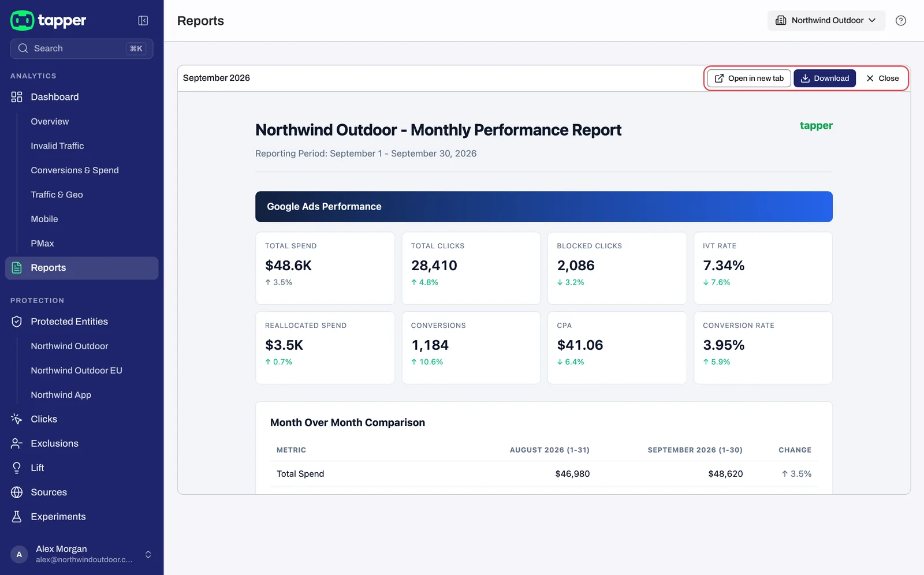Click the CPA $41.06 value
The width and height of the screenshot is (924, 575).
pyautogui.click(x=580, y=345)
